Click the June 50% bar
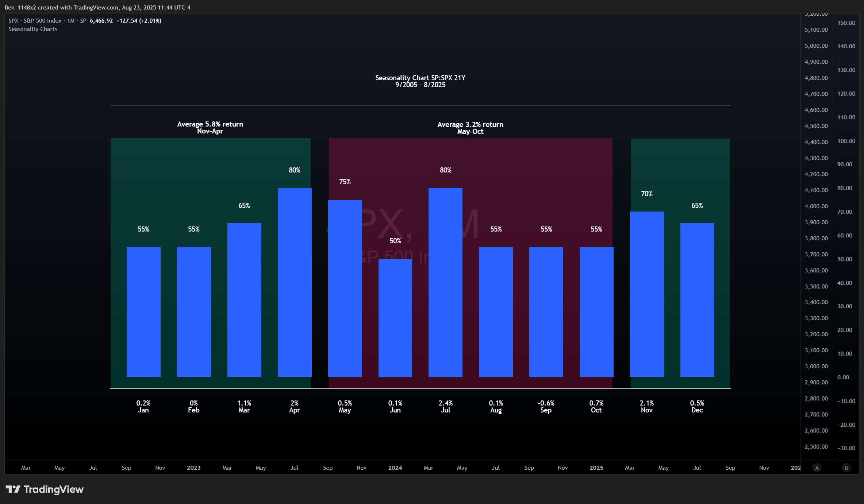The height and width of the screenshot is (504, 864). coord(395,317)
